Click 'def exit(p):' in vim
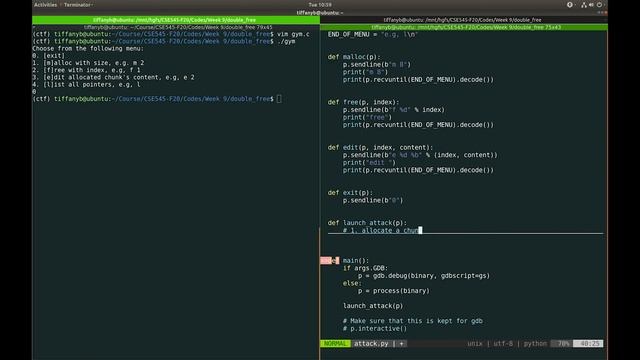The image size is (640, 360). 350,193
